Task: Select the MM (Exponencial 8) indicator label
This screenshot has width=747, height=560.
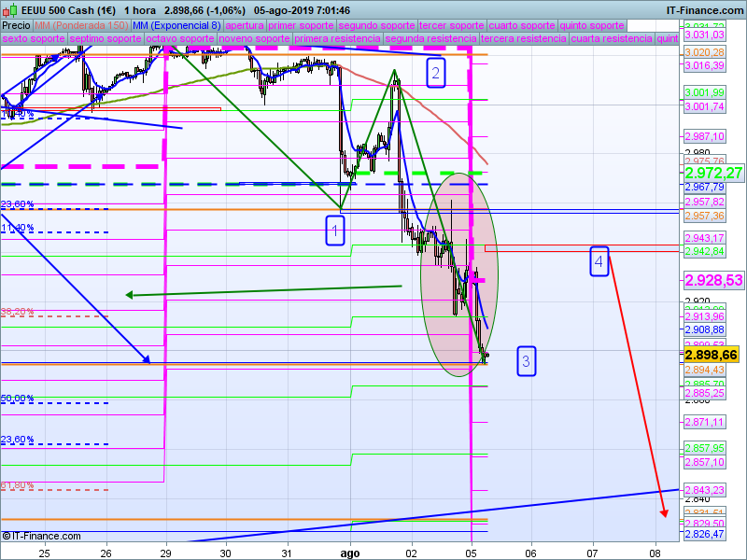Action: 176,25
